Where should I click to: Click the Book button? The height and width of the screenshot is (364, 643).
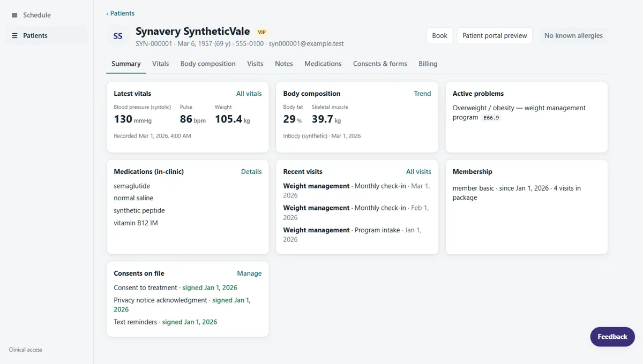tap(440, 36)
